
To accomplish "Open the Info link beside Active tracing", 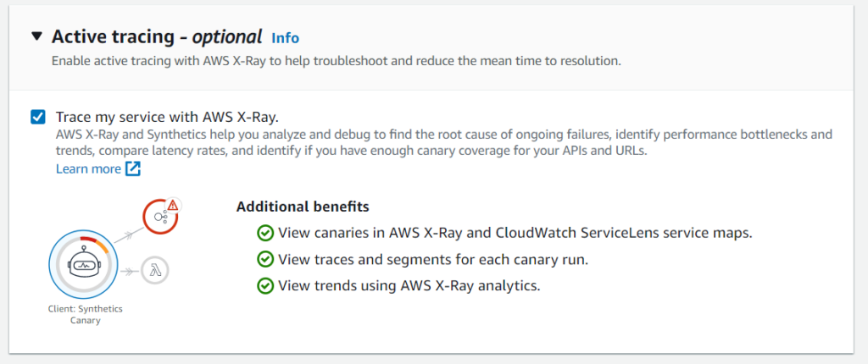I will [x=285, y=37].
